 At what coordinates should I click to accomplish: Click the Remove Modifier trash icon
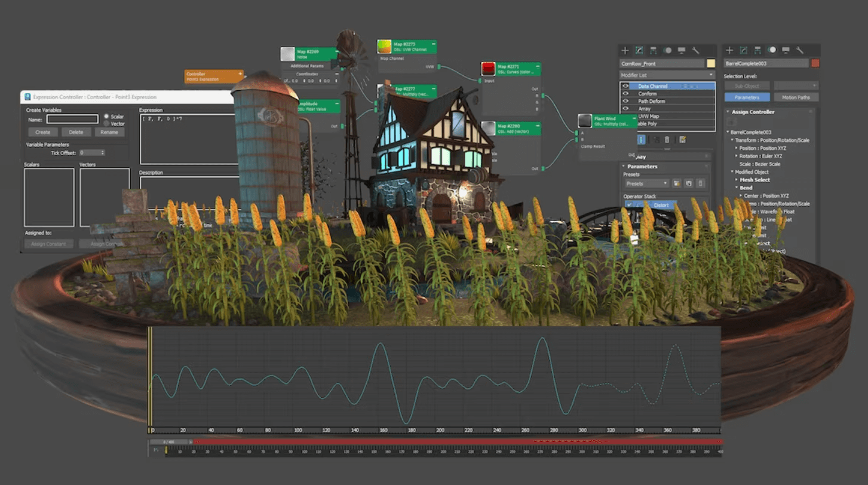[x=667, y=140]
